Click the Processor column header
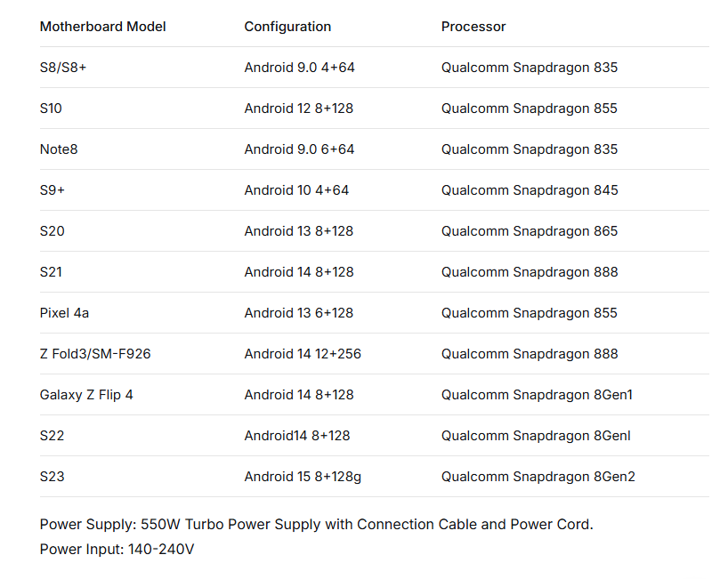The image size is (728, 579). 473,27
